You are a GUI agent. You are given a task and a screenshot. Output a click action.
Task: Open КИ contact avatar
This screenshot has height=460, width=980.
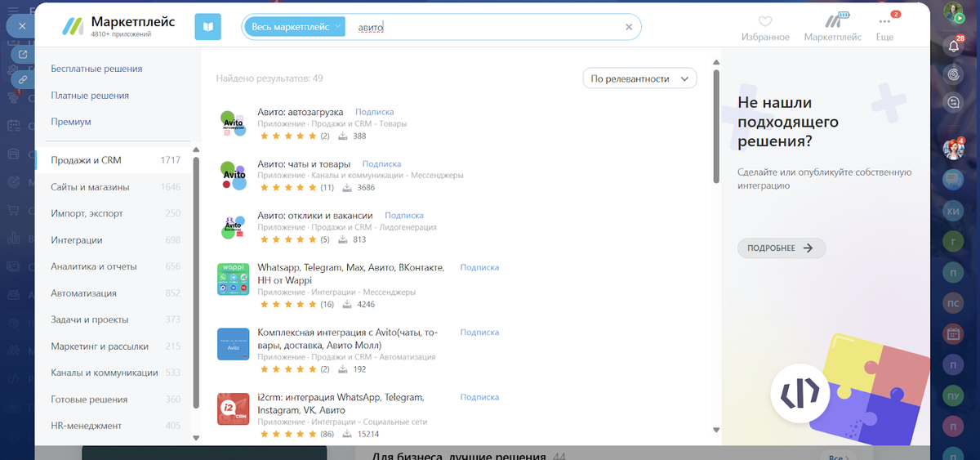tap(953, 211)
